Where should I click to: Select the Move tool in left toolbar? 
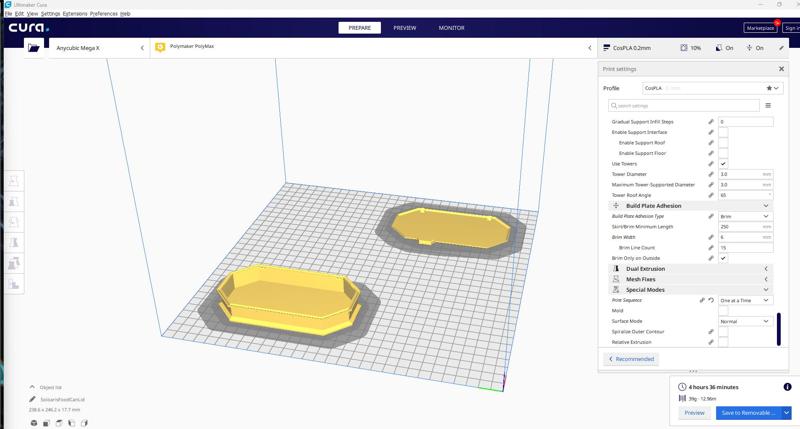click(14, 181)
